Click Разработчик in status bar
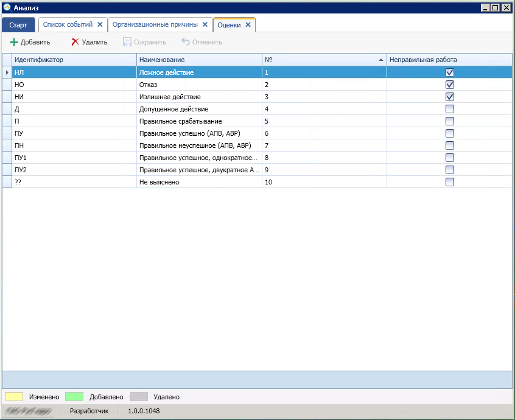 click(x=89, y=411)
